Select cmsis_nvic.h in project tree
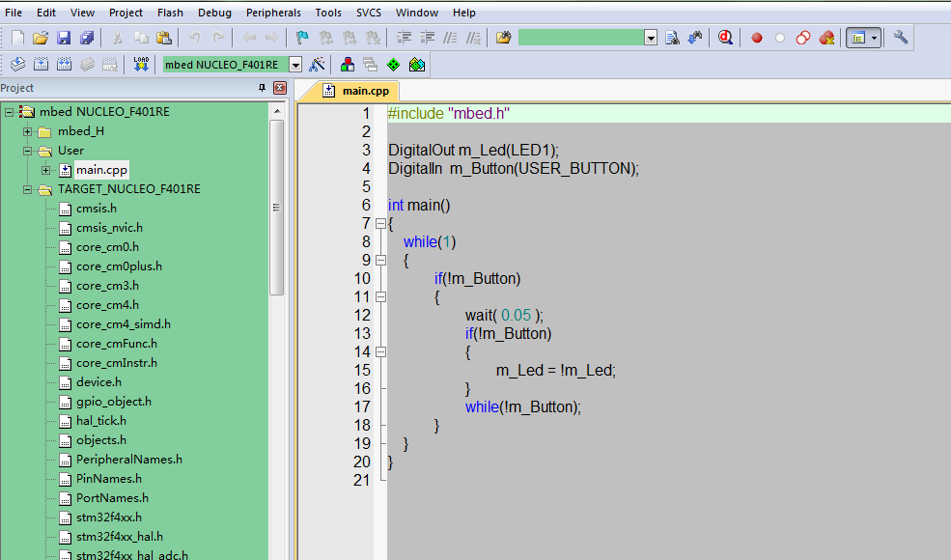This screenshot has height=560, width=951. tap(109, 228)
